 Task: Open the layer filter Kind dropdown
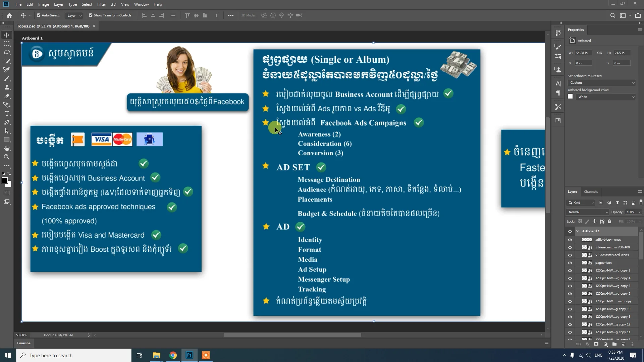pyautogui.click(x=581, y=203)
